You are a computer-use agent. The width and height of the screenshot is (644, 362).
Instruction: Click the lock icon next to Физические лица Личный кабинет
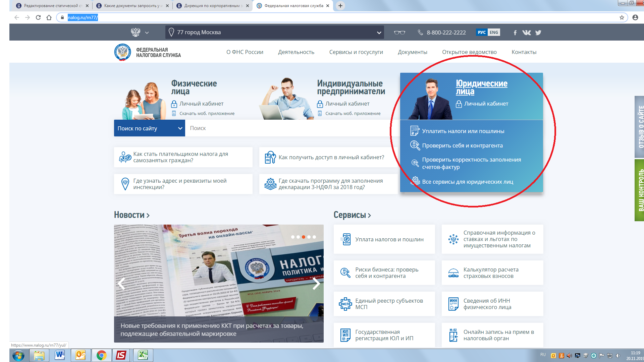pyautogui.click(x=174, y=104)
